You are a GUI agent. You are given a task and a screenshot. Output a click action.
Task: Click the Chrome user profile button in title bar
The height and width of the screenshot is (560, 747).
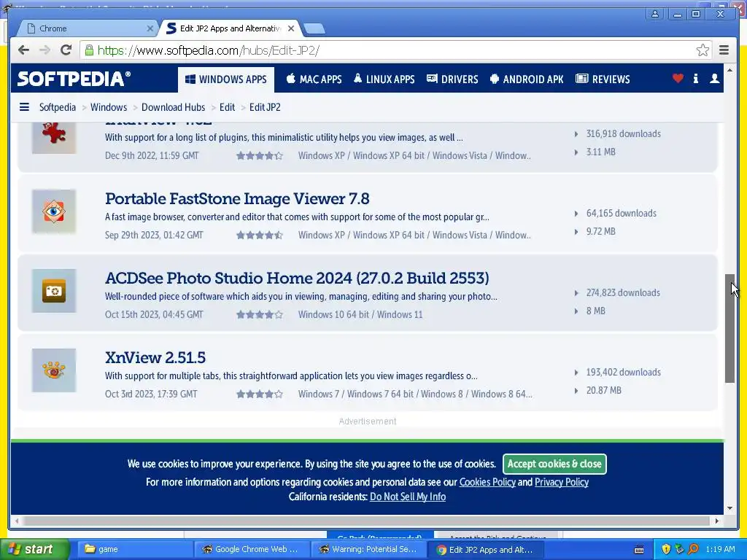pos(655,14)
